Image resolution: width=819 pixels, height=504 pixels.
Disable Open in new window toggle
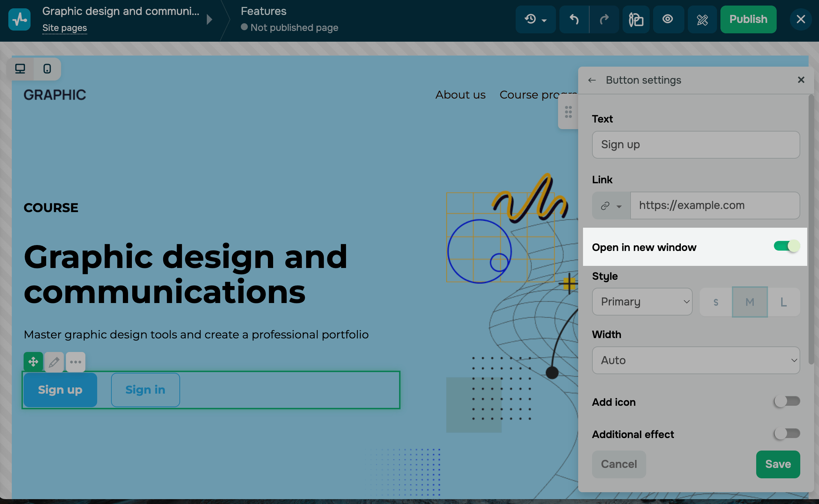pyautogui.click(x=786, y=246)
